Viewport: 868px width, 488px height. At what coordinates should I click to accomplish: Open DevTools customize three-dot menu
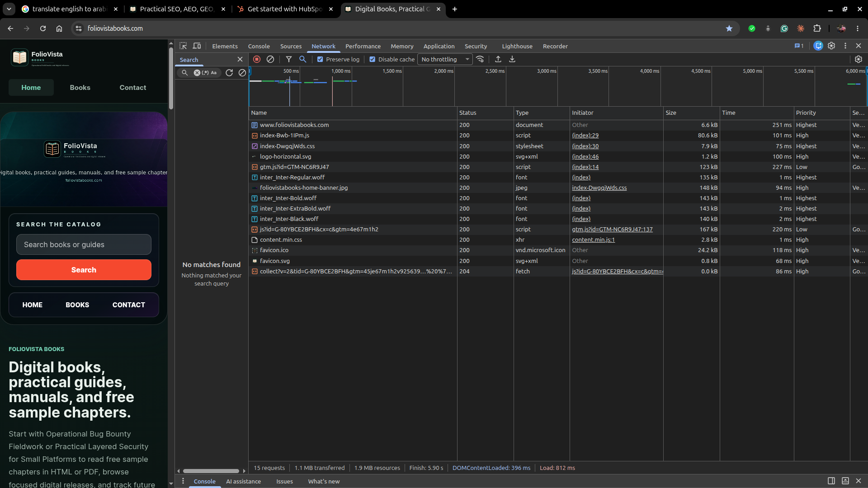pyautogui.click(x=845, y=46)
